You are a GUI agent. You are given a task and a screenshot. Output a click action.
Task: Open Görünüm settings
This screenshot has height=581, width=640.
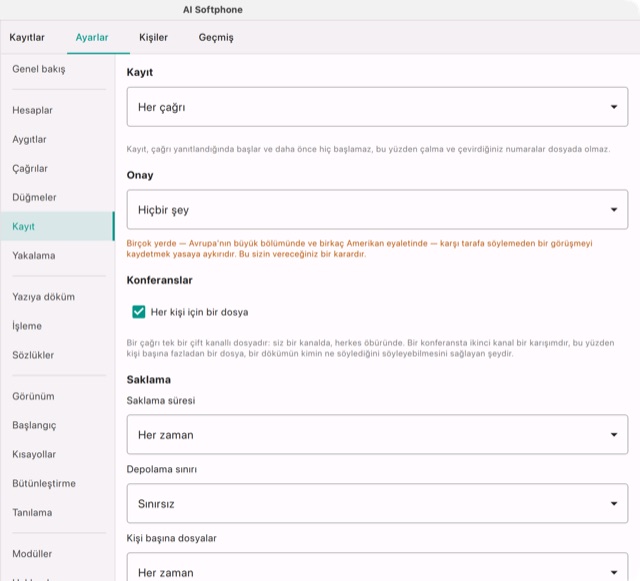pos(57,396)
